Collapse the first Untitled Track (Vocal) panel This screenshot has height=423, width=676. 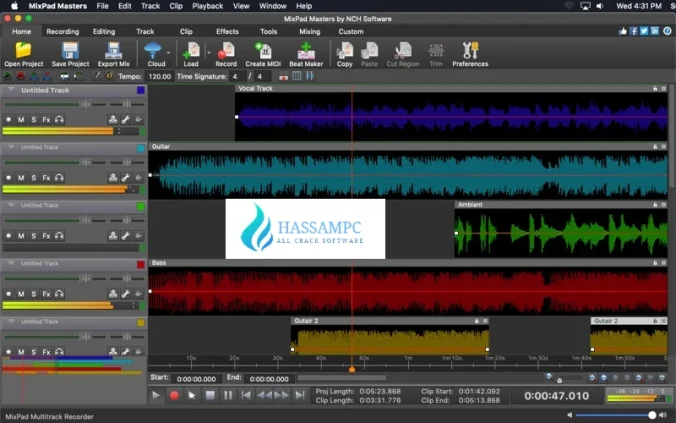pos(11,90)
